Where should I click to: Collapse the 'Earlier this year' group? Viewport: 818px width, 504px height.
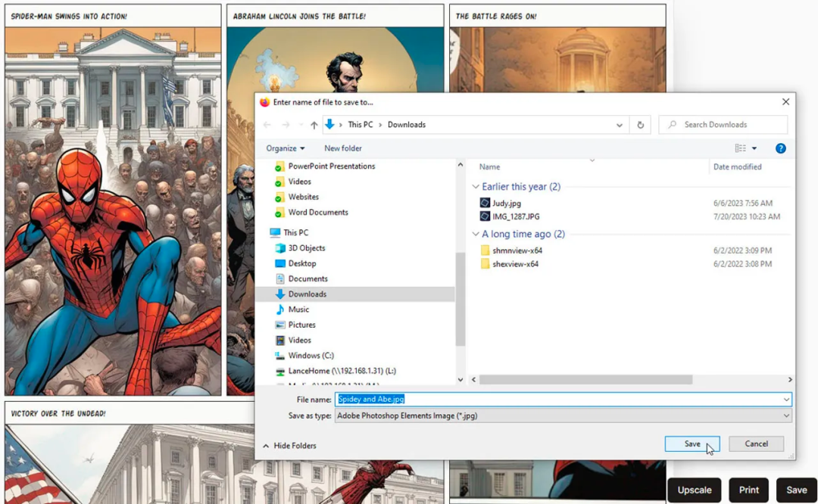point(476,187)
